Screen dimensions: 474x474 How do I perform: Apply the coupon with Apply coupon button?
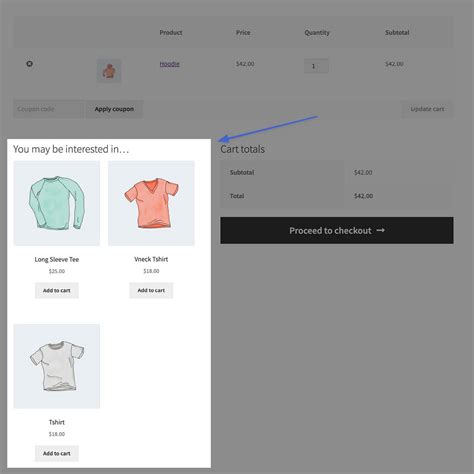coord(114,109)
